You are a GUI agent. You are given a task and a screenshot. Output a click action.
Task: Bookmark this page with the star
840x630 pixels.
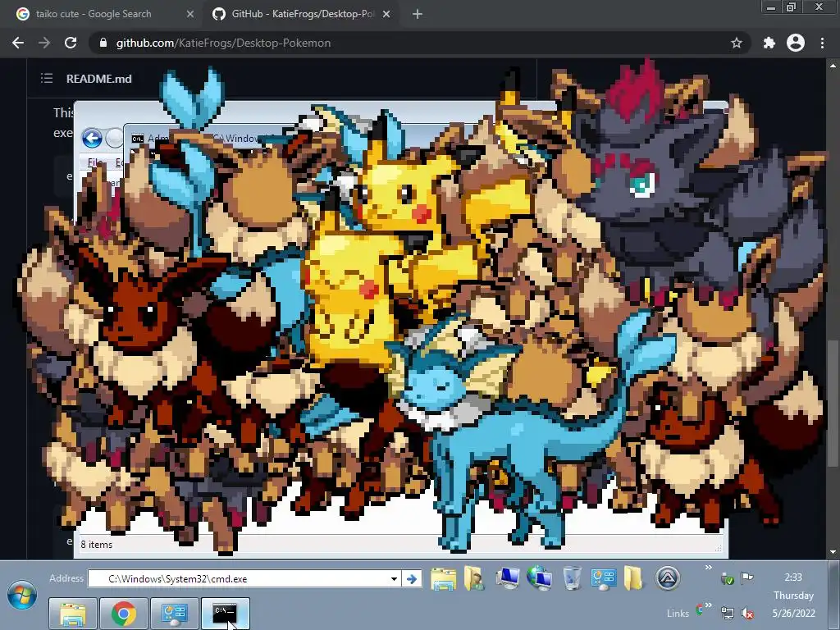(737, 43)
